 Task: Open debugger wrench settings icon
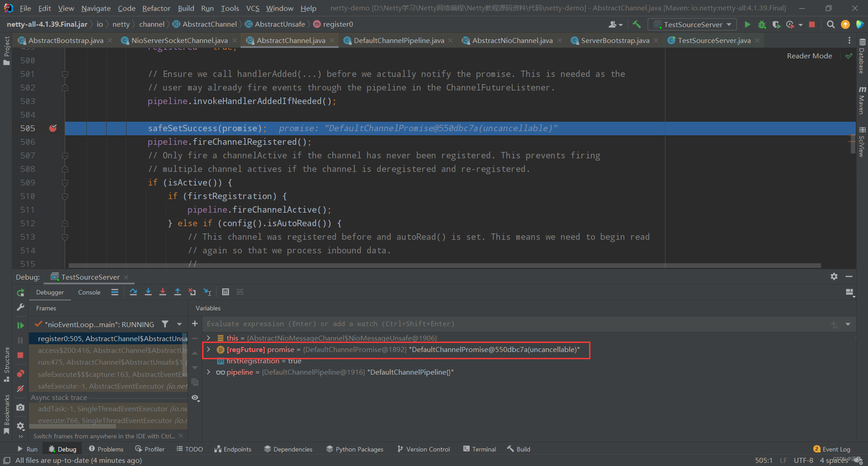(x=20, y=308)
